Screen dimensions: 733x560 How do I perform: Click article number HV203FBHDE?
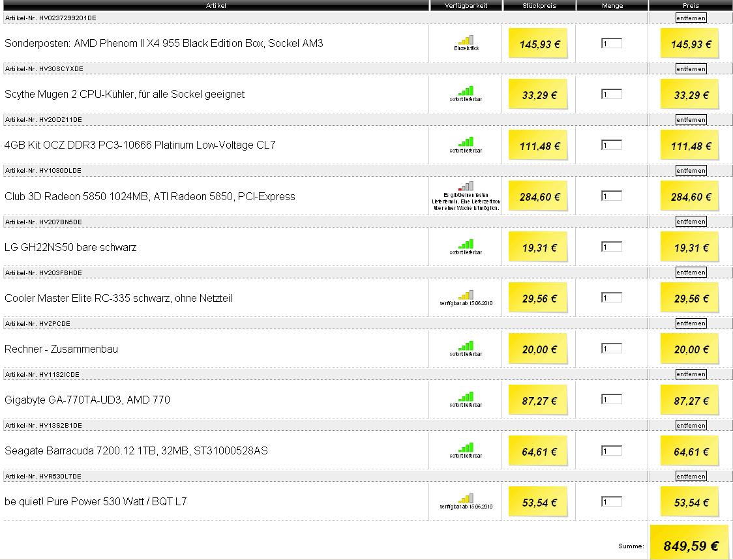point(61,273)
